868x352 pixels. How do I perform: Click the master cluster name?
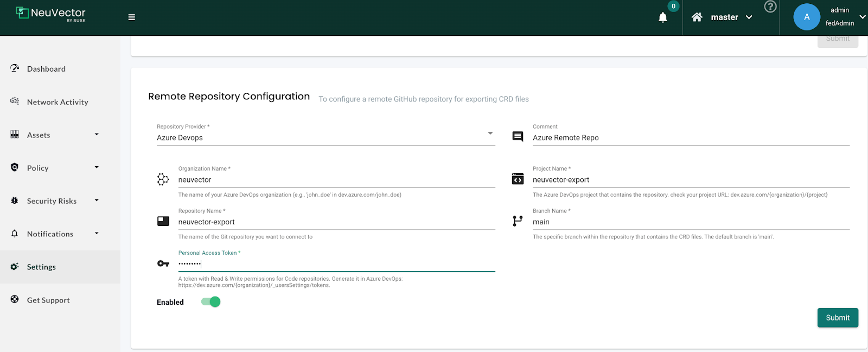(724, 17)
